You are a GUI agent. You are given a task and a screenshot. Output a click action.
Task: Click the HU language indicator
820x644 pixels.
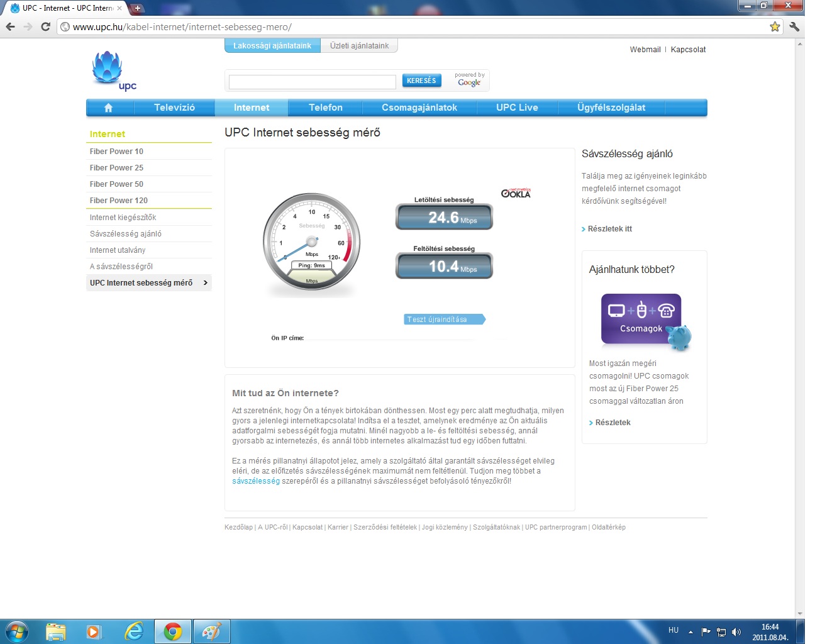[x=673, y=630]
